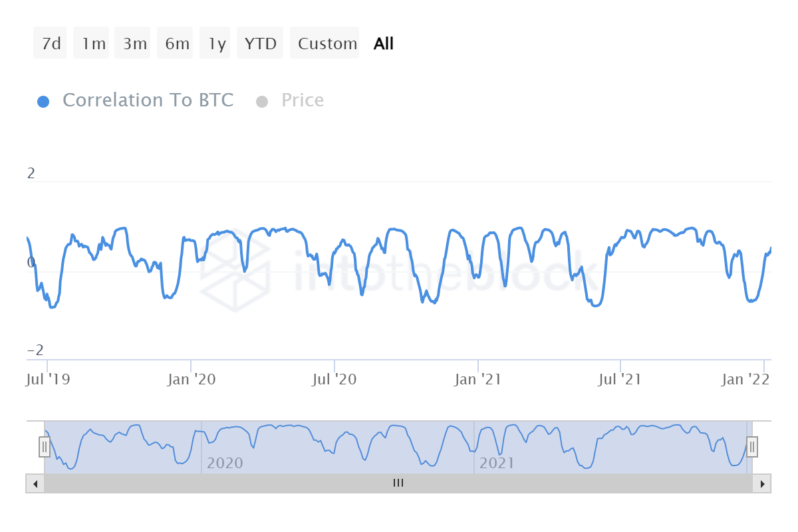The height and width of the screenshot is (532, 798).
Task: Click the 2020 label in navigator
Action: pos(225,463)
